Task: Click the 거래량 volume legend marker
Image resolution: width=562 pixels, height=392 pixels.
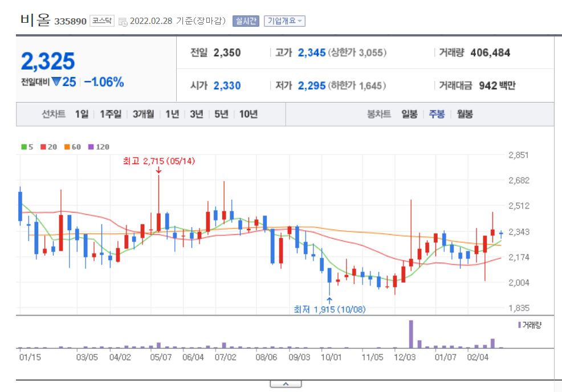Action: click(520, 325)
